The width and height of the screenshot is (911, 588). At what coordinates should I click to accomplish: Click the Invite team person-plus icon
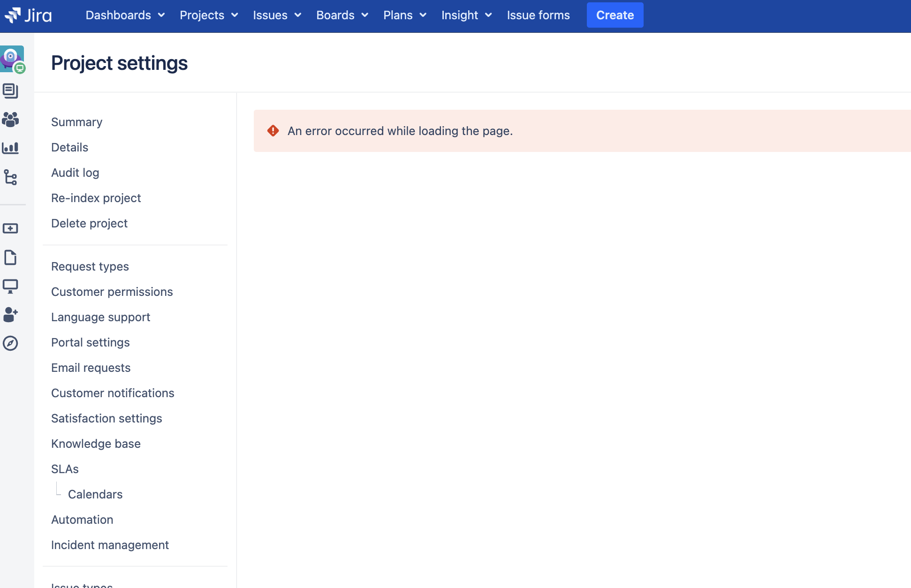click(x=10, y=315)
